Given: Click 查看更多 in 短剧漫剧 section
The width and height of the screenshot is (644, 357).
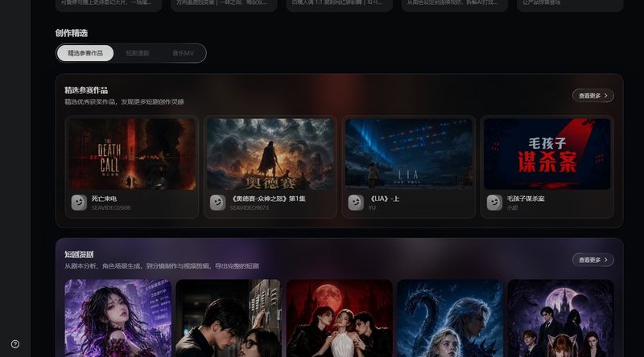Looking at the screenshot, I should (x=593, y=260).
